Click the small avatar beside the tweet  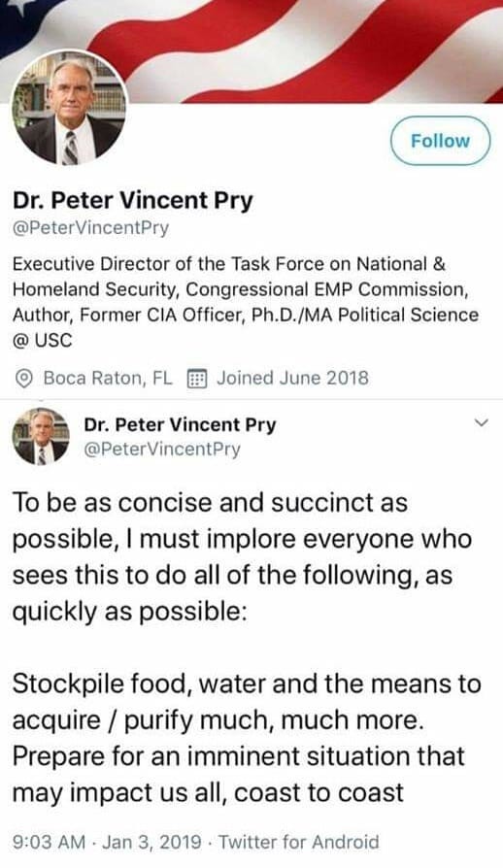41,436
